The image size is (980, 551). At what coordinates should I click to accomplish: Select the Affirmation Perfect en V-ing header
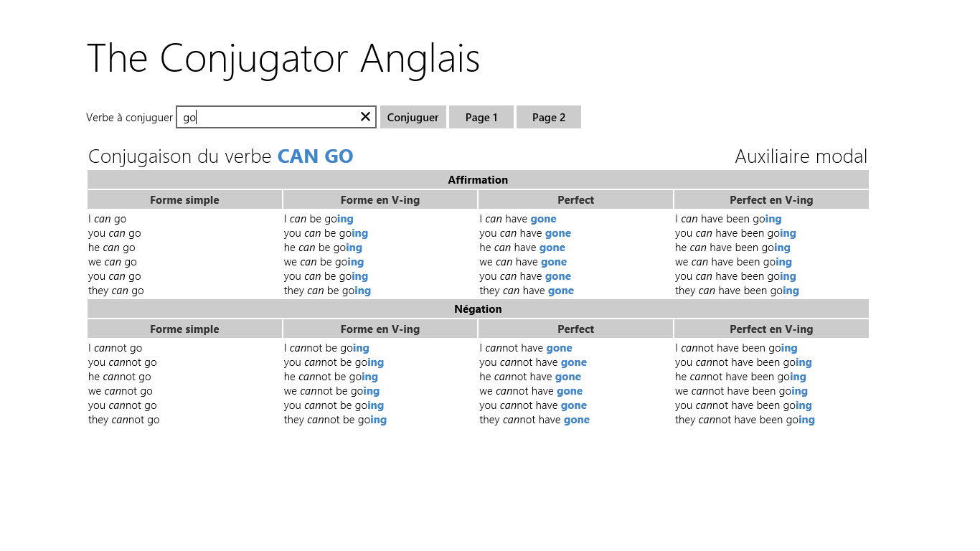771,200
